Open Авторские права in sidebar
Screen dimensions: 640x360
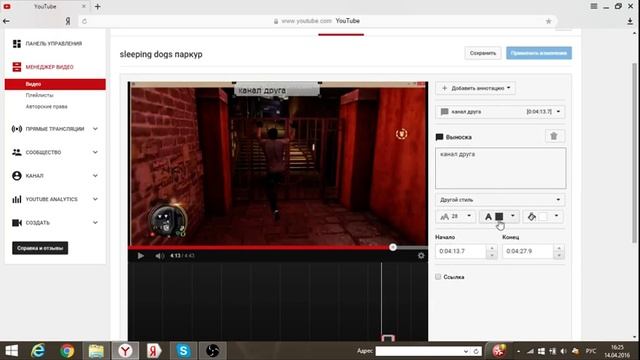tap(46, 107)
